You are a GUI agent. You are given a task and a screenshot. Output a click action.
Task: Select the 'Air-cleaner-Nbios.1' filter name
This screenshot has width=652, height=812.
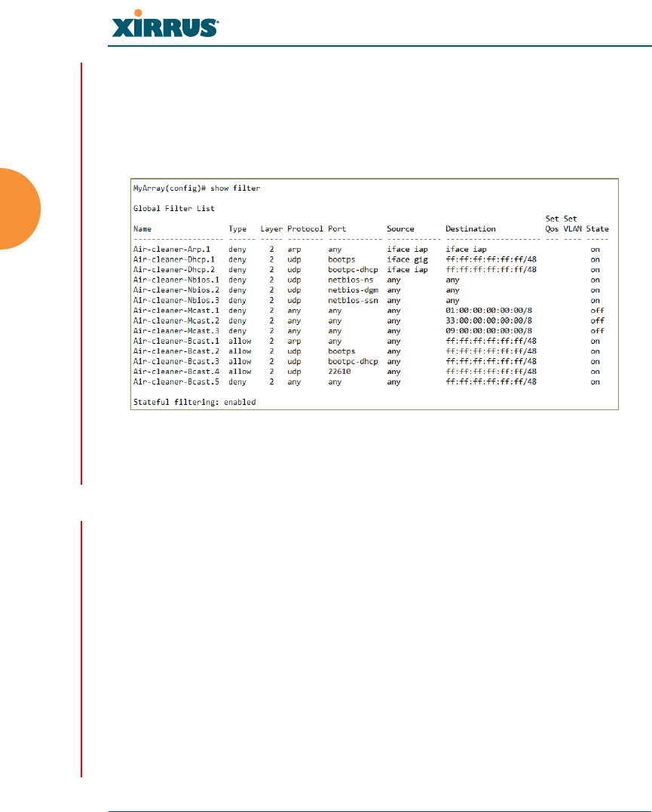tap(176, 280)
